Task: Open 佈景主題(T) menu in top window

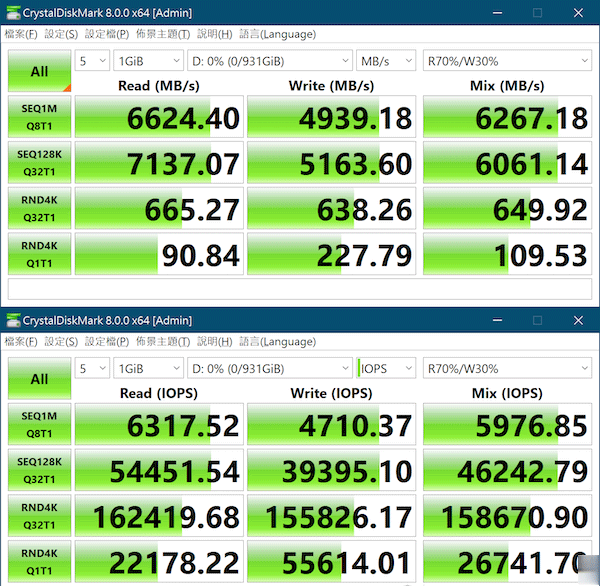Action: click(163, 34)
